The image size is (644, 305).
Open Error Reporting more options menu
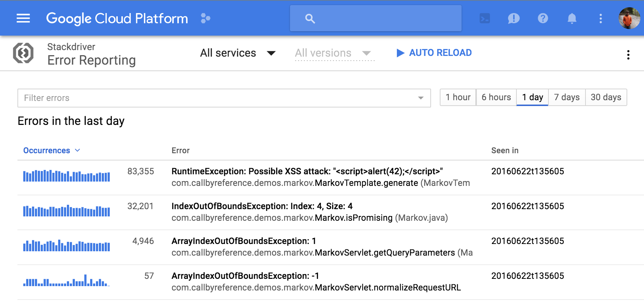point(628,55)
